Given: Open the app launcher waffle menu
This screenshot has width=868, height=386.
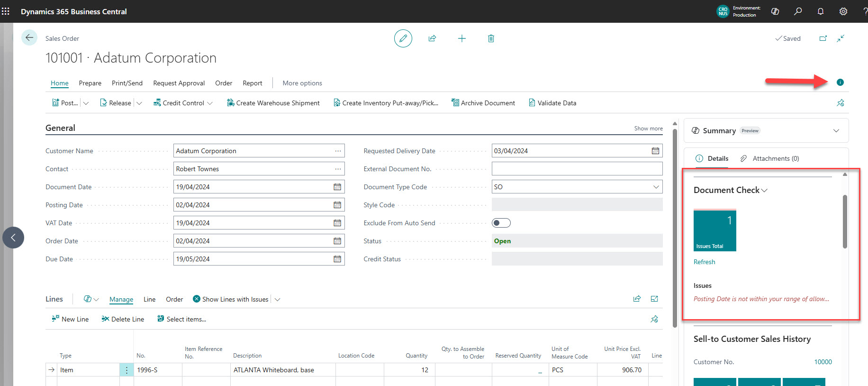Looking at the screenshot, I should 6,11.
